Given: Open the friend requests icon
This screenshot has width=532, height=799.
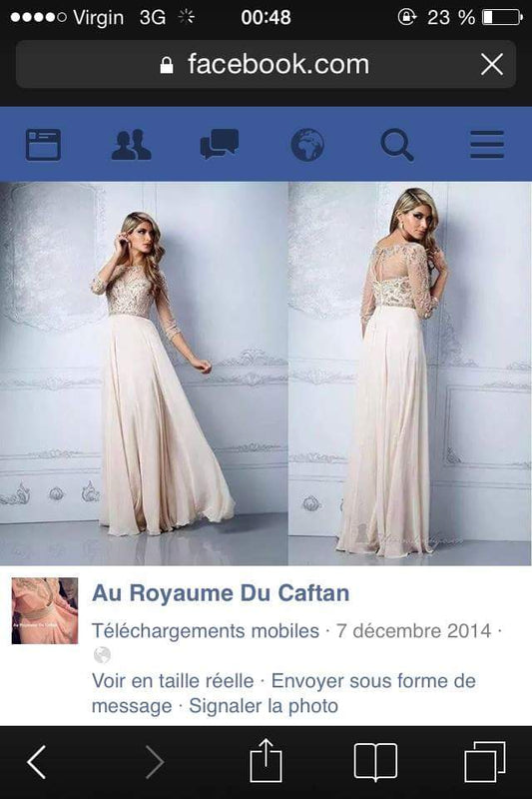Looking at the screenshot, I should tap(131, 145).
